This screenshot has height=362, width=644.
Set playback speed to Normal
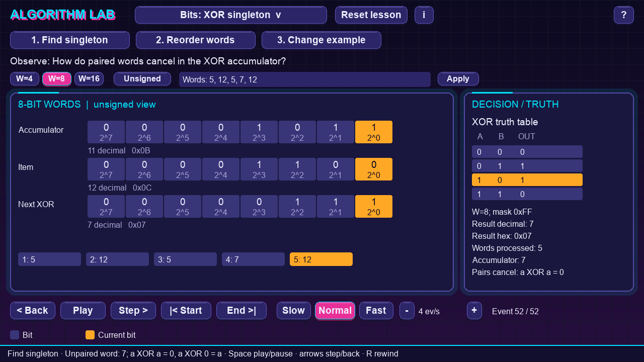(x=335, y=311)
